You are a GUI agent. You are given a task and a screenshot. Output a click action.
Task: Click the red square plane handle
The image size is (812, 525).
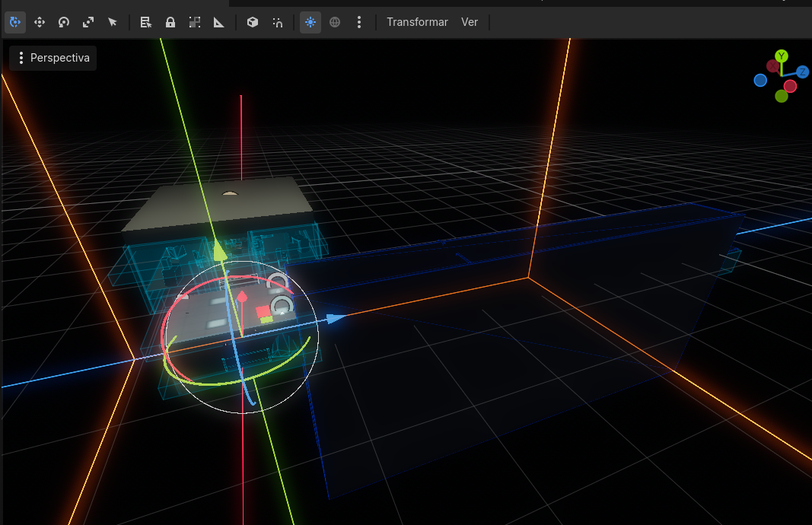[x=263, y=311]
